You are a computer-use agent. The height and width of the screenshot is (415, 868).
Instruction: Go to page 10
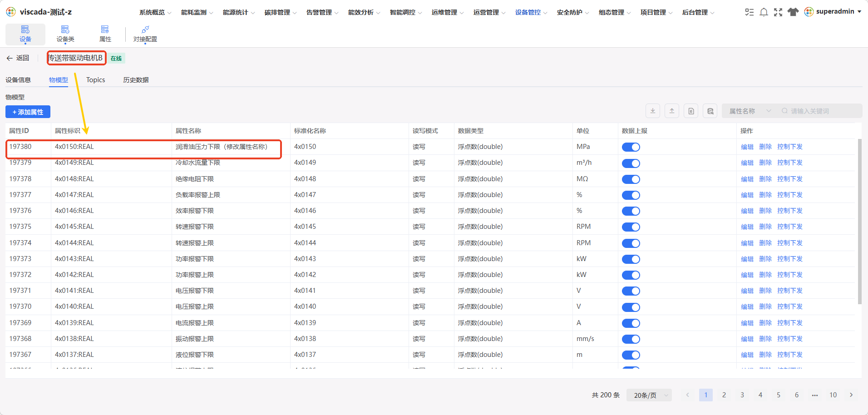833,395
